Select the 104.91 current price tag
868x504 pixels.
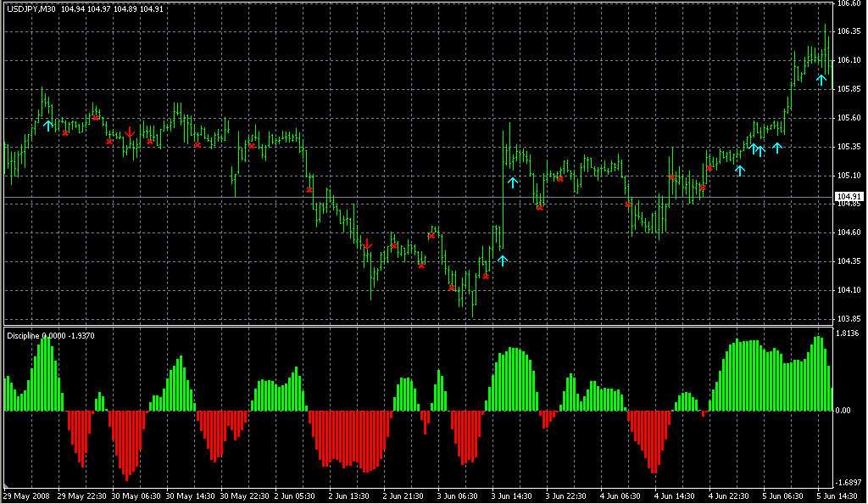pyautogui.click(x=849, y=198)
